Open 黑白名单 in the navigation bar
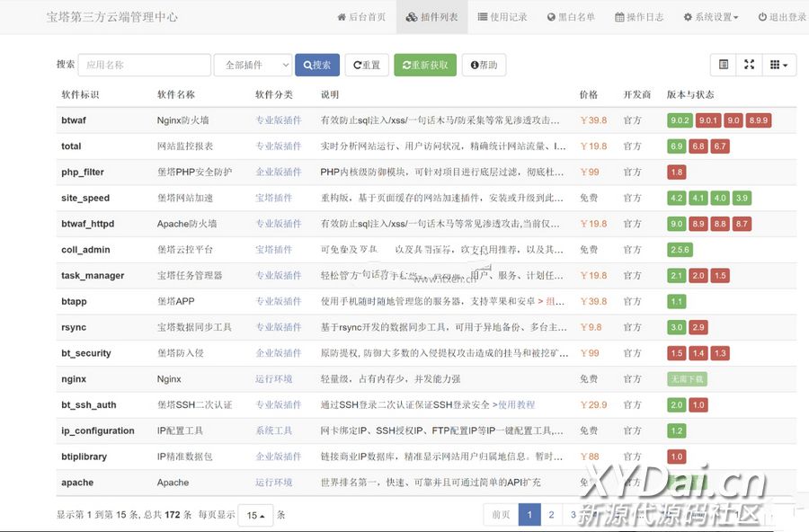809x532 pixels. pyautogui.click(x=571, y=17)
